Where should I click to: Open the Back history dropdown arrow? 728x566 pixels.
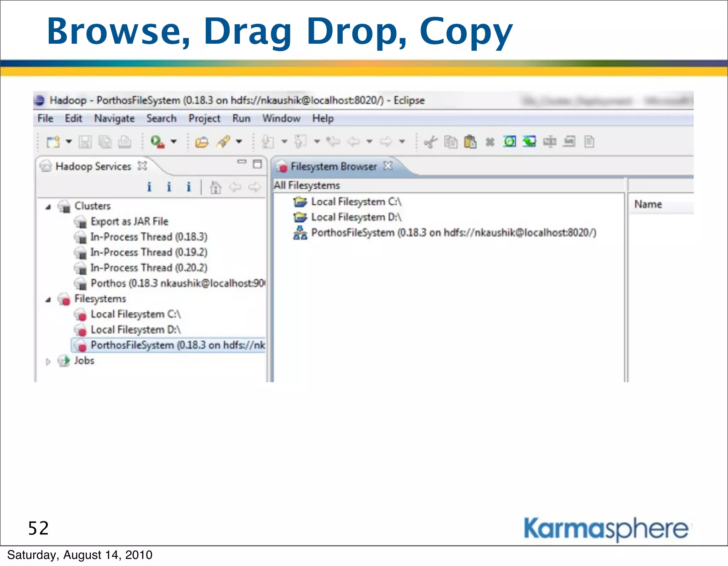coord(370,141)
